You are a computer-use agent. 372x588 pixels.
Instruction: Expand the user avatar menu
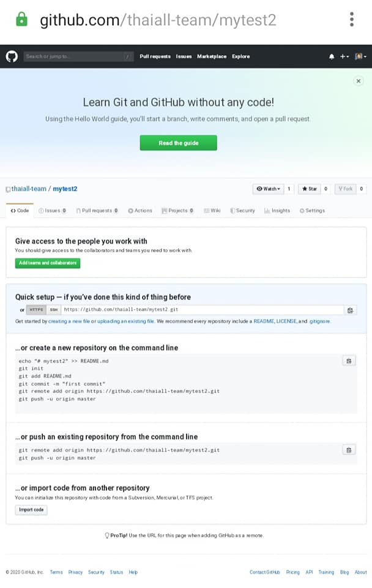[360, 56]
